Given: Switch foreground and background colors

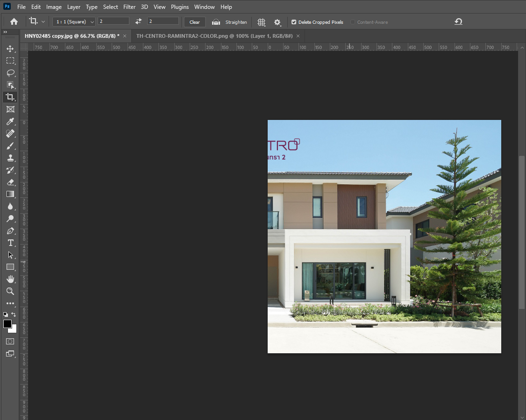Looking at the screenshot, I should tap(14, 315).
